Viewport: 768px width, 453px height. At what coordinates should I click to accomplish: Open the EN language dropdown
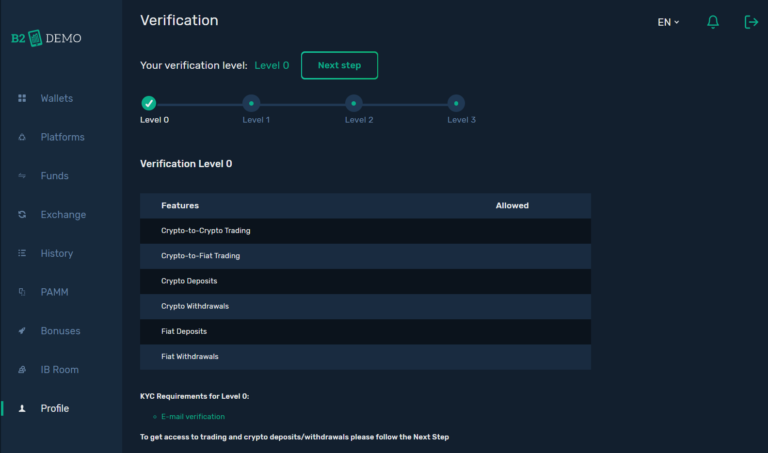(668, 23)
